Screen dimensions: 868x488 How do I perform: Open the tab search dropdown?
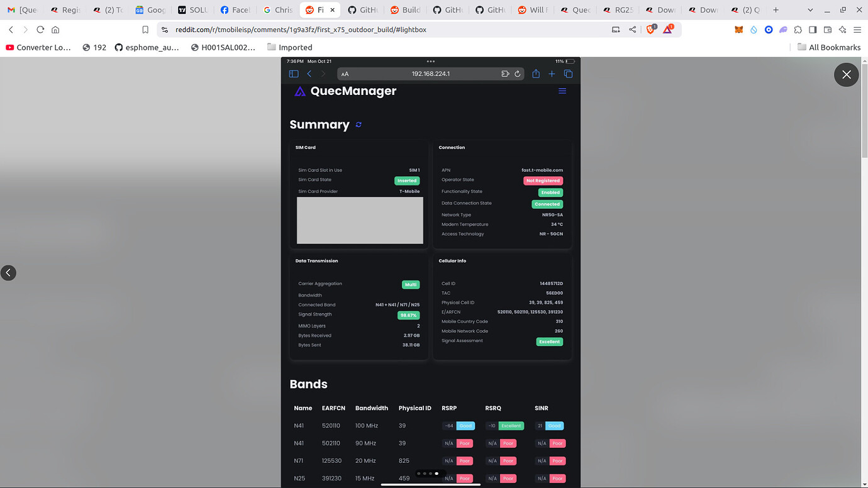point(811,9)
